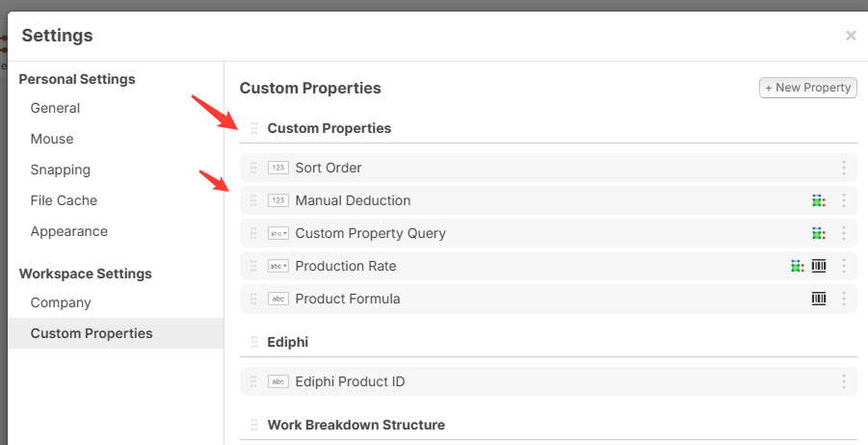Switch to Appearance settings

[x=68, y=231]
